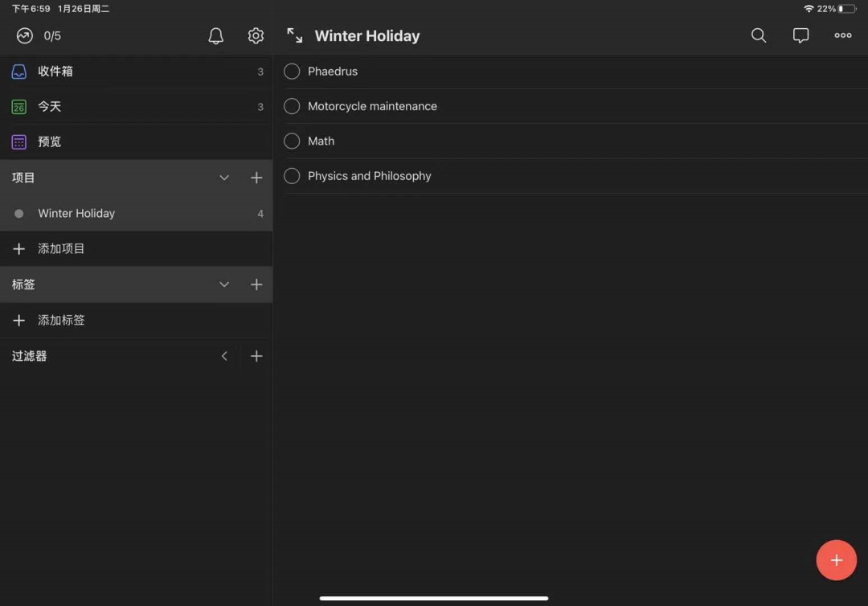Click 添加标签 to add label

coord(61,320)
